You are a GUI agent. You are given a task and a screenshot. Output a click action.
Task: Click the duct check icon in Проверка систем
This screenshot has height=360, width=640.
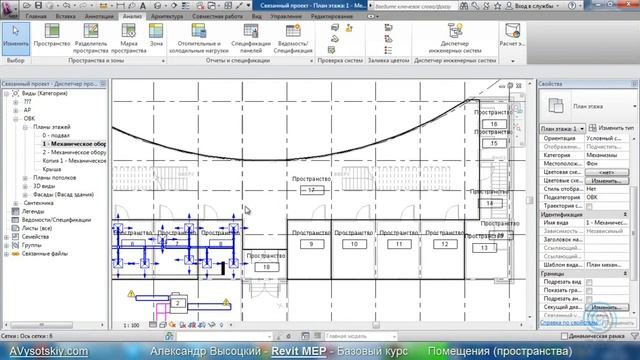[335, 28]
